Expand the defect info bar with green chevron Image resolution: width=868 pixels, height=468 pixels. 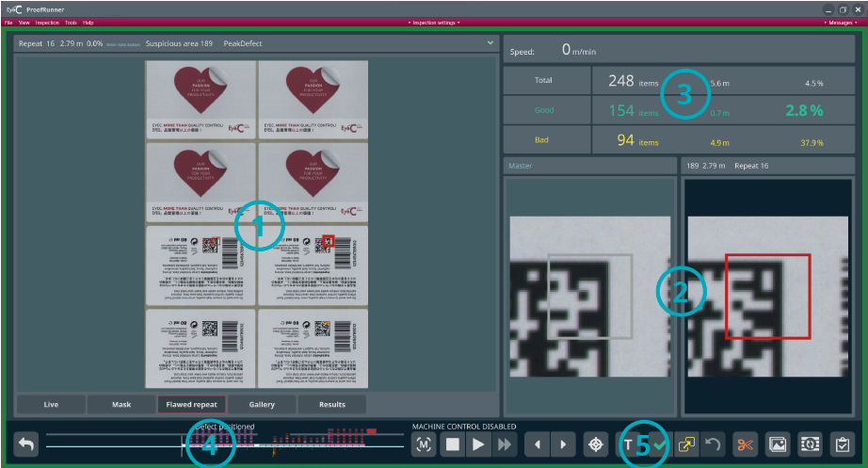pos(490,42)
